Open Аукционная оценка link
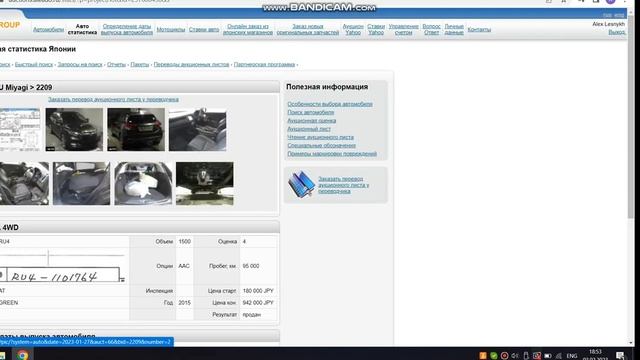Viewport: 640px width, 360px height. tap(312, 121)
